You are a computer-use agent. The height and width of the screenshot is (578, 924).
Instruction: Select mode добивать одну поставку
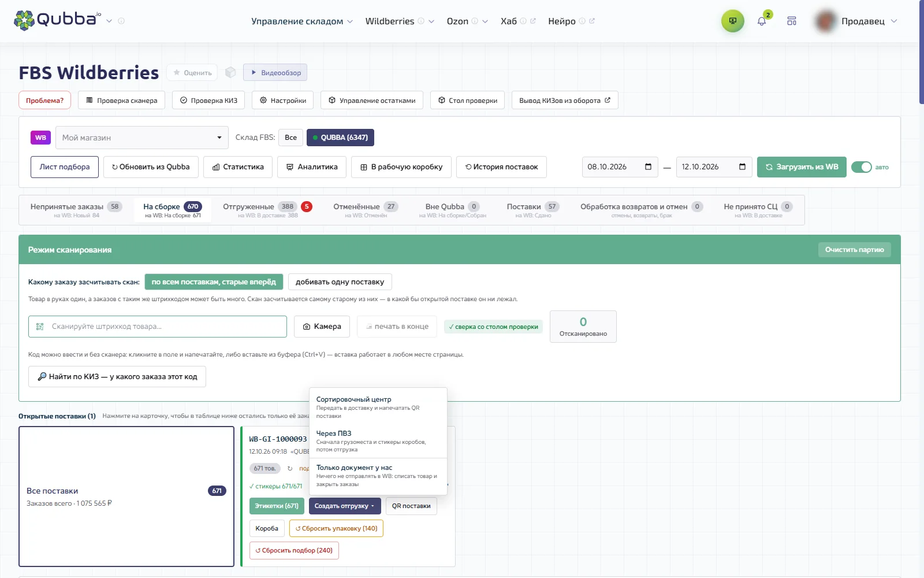click(340, 282)
